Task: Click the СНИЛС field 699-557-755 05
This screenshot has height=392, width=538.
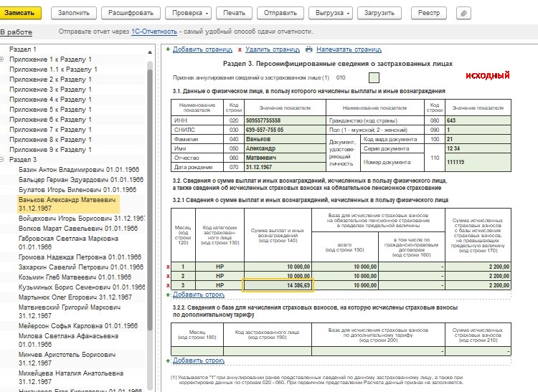Action: coord(285,130)
